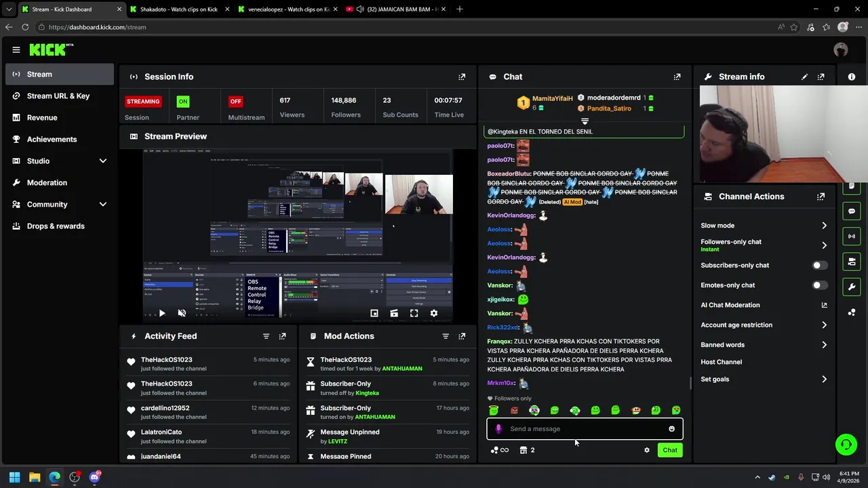The width and height of the screenshot is (868, 488).
Task: Click the green floating support button
Action: (x=846, y=445)
